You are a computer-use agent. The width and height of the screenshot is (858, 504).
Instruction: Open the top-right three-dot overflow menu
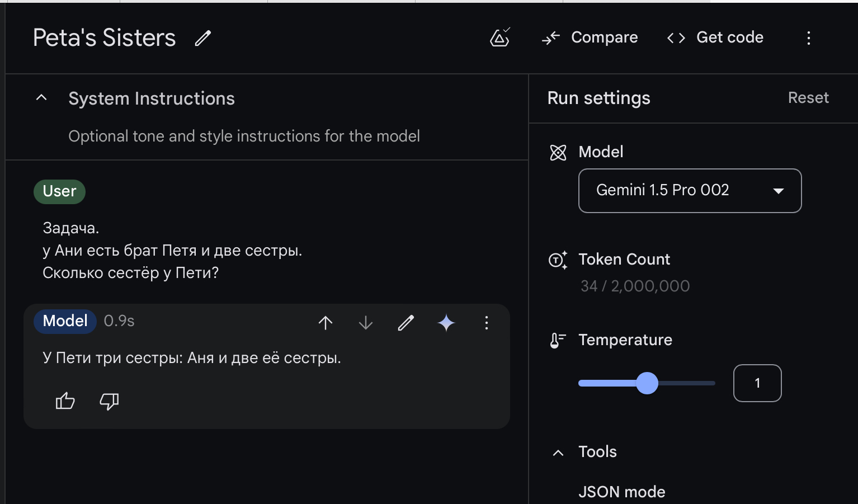click(808, 38)
